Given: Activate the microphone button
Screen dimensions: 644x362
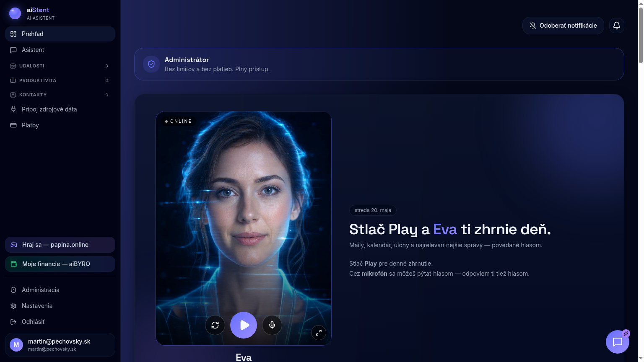Looking at the screenshot, I should tap(272, 325).
